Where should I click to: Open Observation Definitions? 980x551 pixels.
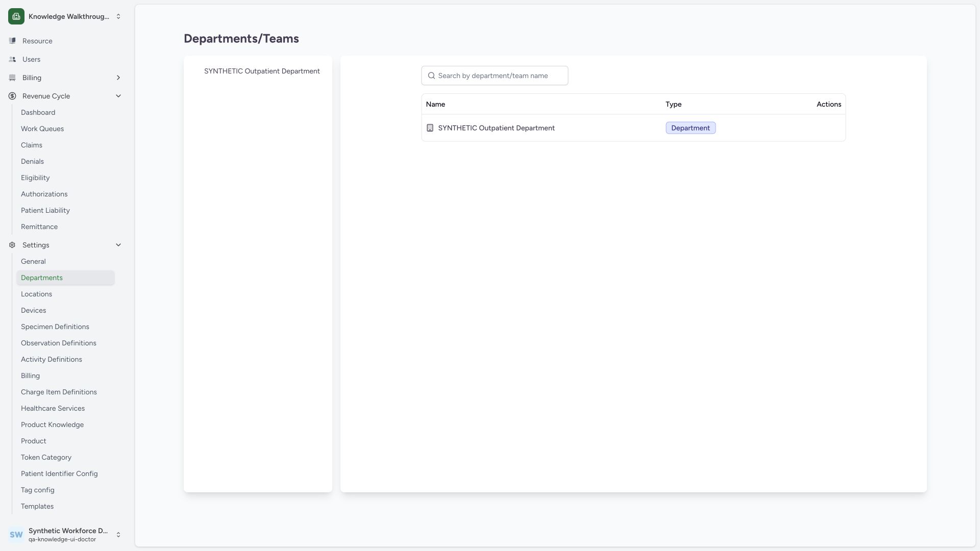59,343
